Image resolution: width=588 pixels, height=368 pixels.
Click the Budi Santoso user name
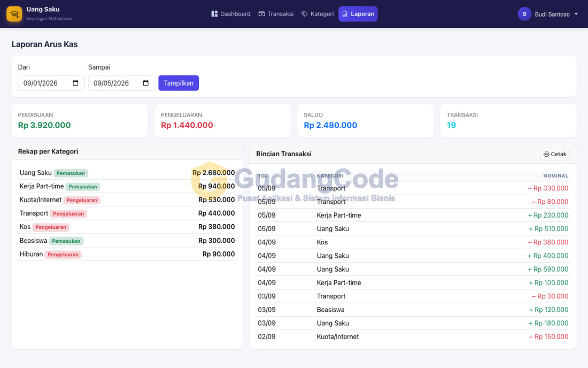pos(552,14)
